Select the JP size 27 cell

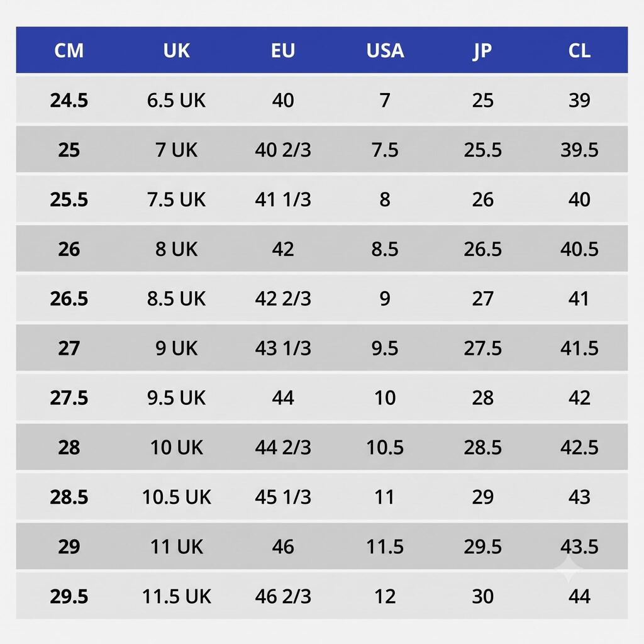(482, 299)
